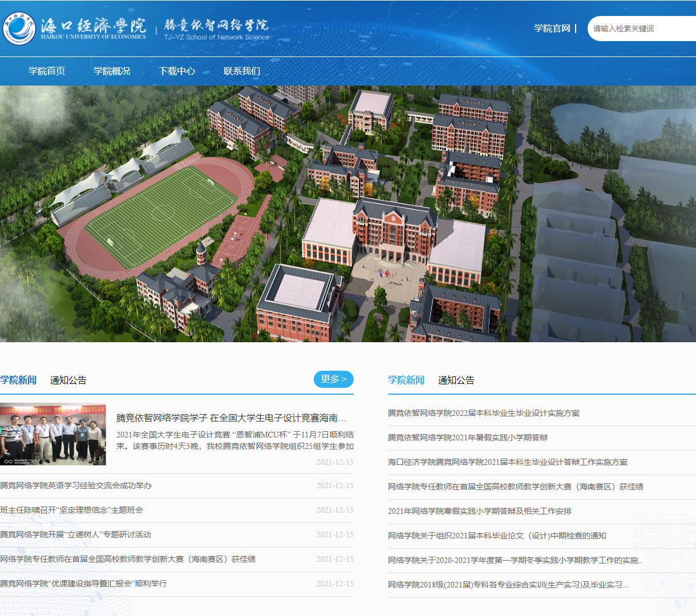The image size is (696, 616).
Task: Click the Haikou University of Economics logo
Action: (x=21, y=26)
